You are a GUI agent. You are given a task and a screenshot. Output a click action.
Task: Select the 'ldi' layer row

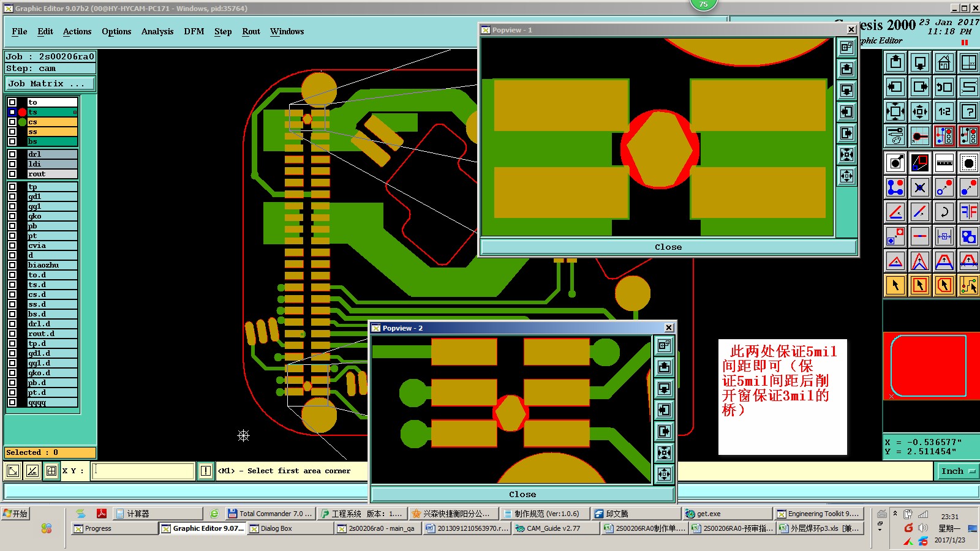pyautogui.click(x=52, y=164)
